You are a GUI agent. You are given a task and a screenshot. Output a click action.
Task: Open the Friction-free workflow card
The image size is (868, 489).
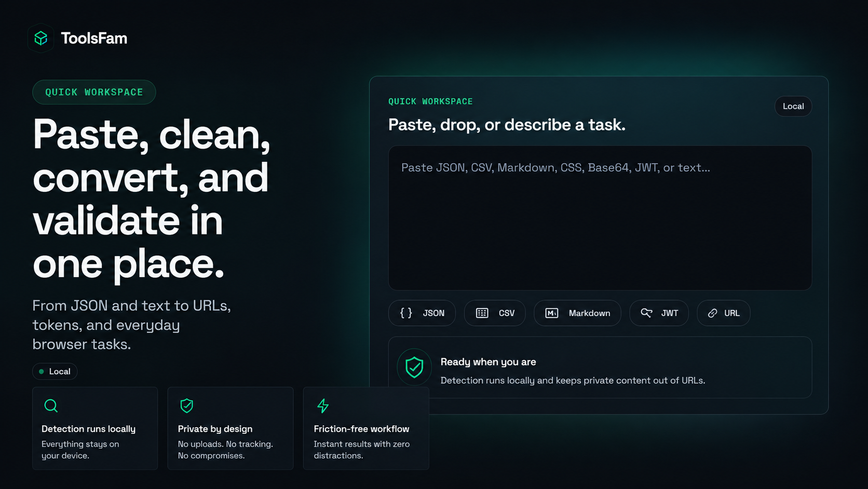coord(366,428)
